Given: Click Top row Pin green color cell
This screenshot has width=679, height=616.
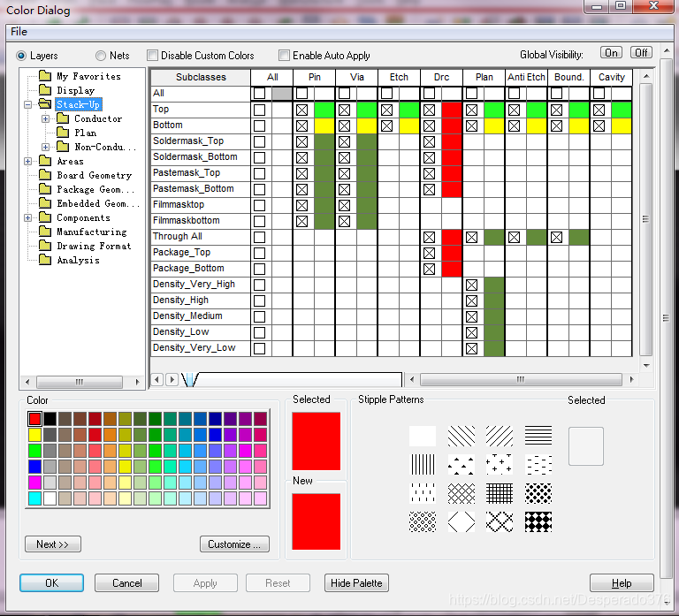Looking at the screenshot, I should point(324,110).
